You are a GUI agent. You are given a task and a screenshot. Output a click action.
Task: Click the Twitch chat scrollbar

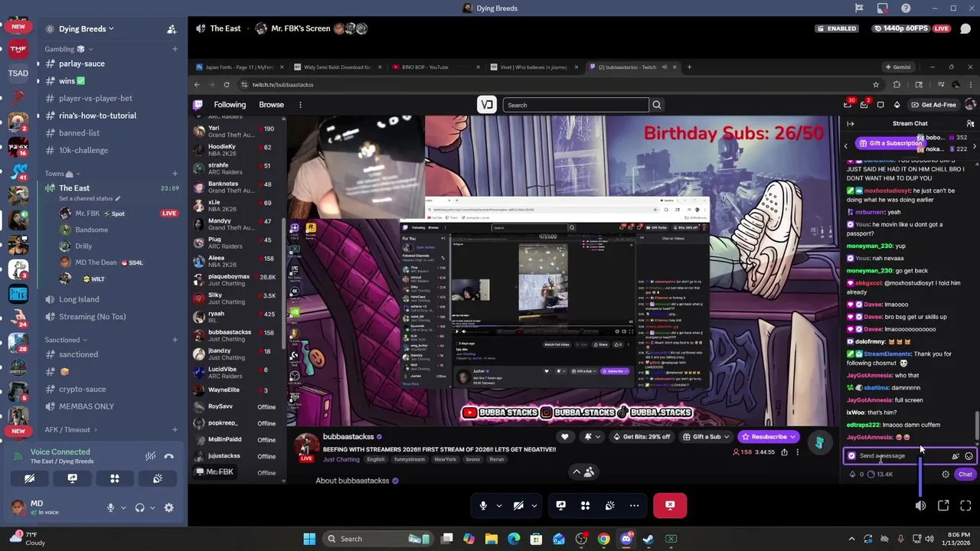(976, 426)
